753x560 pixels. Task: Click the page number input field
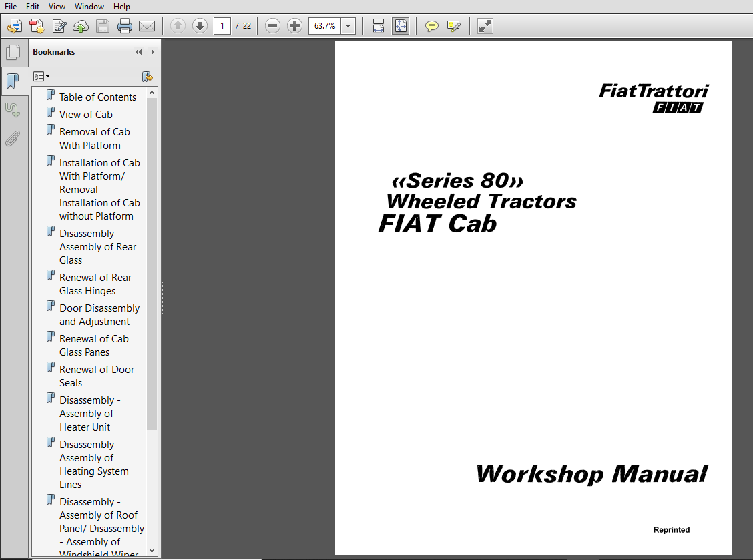point(222,26)
